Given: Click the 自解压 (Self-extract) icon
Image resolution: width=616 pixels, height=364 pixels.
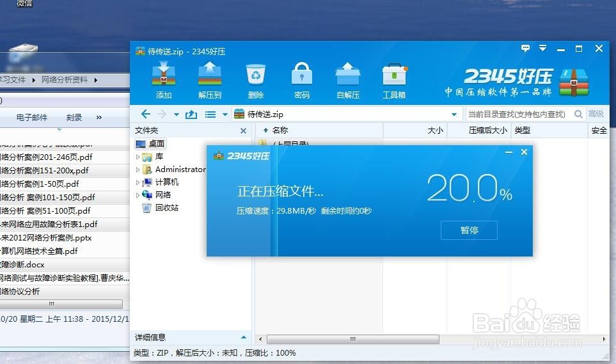Looking at the screenshot, I should (x=348, y=80).
